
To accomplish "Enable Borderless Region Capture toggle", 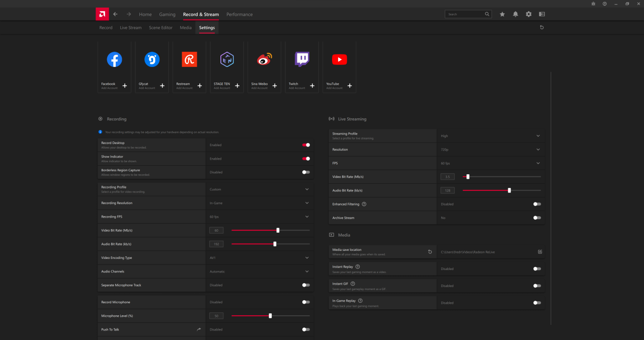I will (306, 172).
